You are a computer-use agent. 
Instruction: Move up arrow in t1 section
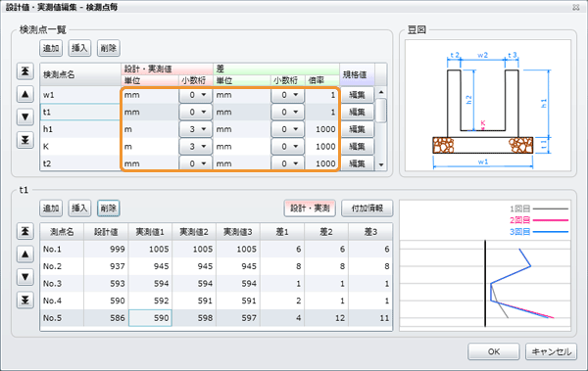[25, 255]
